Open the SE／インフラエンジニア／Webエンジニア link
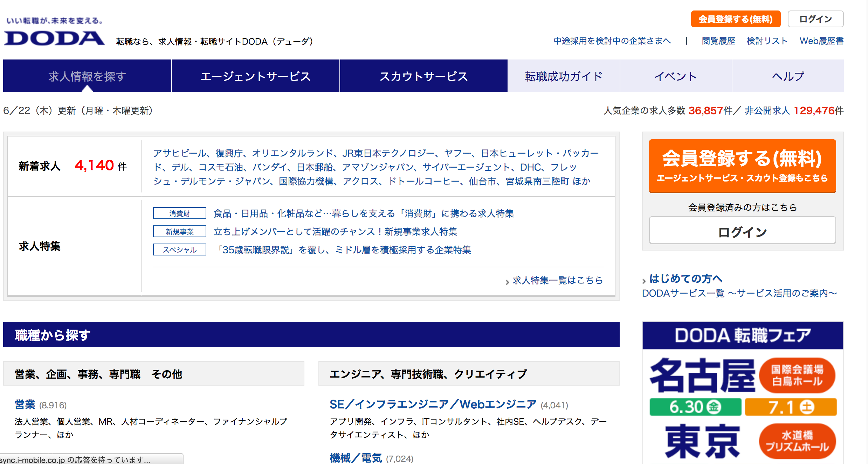Viewport: 868px width, 464px height. coord(433,405)
